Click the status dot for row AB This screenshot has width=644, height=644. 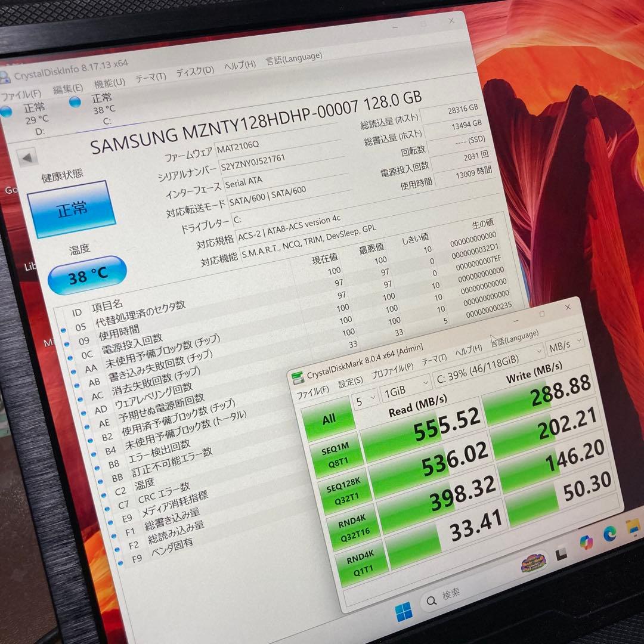point(77,386)
